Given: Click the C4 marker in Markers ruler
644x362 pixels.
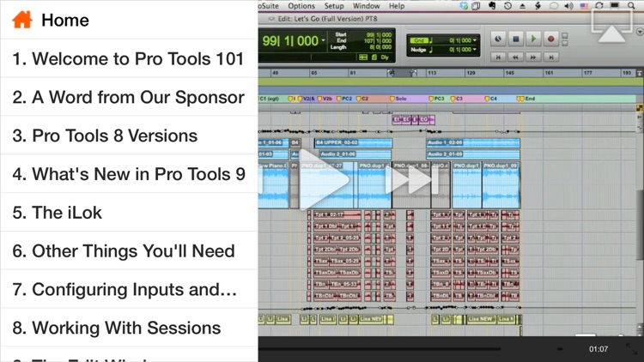Looking at the screenshot, I should click(491, 99).
